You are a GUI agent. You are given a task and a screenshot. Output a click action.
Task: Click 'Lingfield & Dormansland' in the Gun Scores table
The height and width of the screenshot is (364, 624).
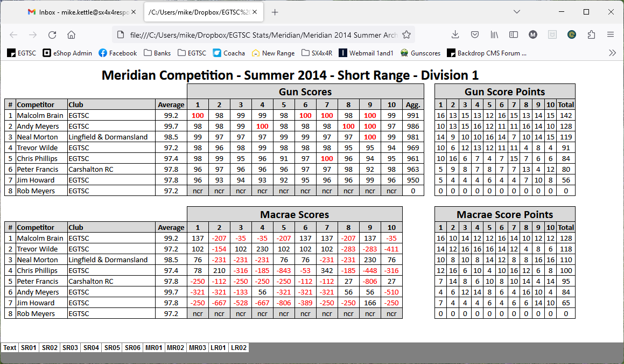pos(108,137)
